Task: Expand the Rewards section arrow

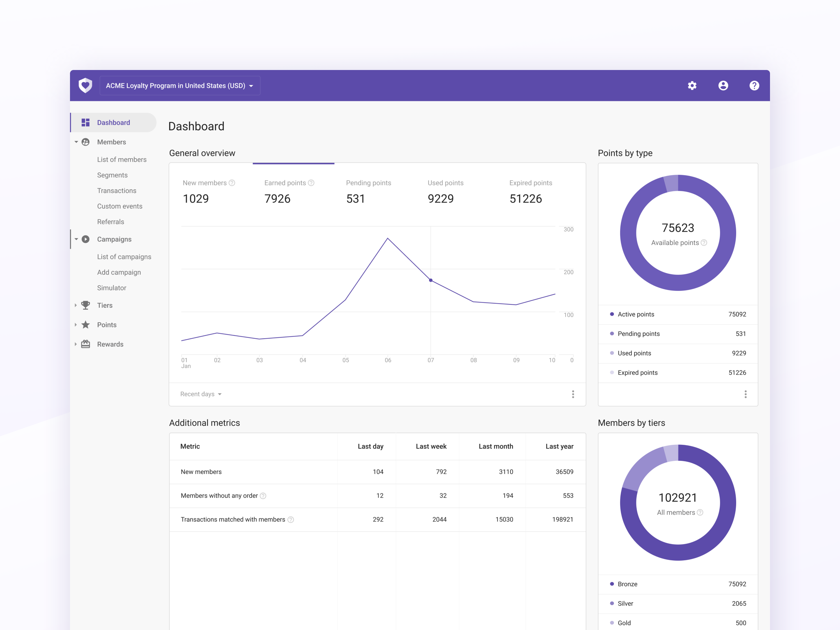Action: (x=76, y=344)
